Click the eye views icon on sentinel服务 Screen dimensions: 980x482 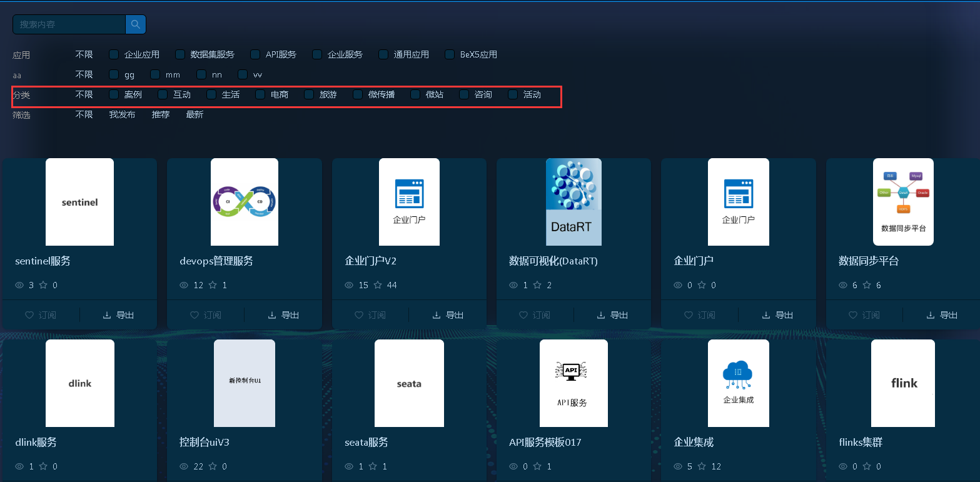click(x=19, y=285)
